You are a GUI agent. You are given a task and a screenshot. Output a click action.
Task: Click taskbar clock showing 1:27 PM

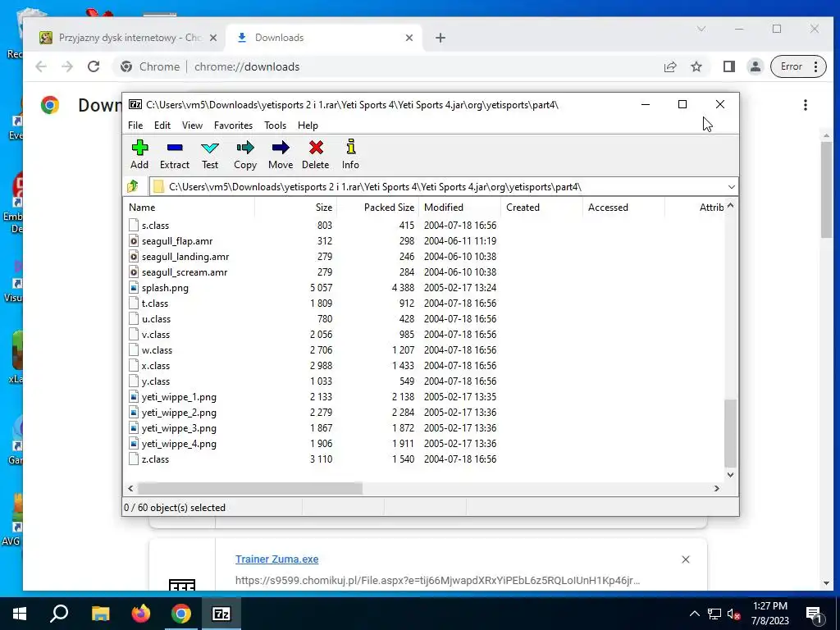tap(769, 614)
